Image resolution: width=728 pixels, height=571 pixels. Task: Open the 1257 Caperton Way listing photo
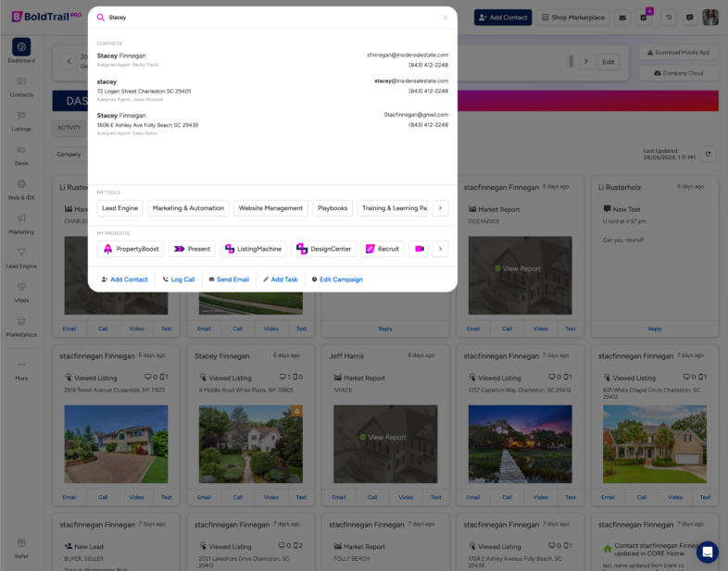(x=520, y=444)
